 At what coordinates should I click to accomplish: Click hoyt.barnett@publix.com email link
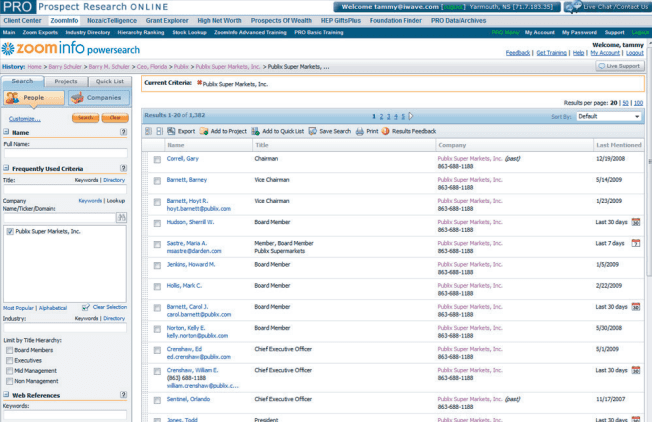pos(199,209)
